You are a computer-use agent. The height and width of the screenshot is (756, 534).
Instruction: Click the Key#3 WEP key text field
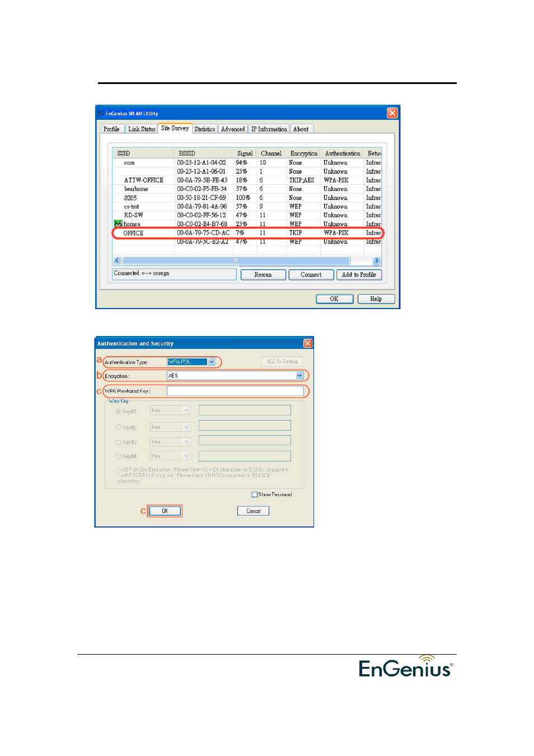[x=245, y=441]
